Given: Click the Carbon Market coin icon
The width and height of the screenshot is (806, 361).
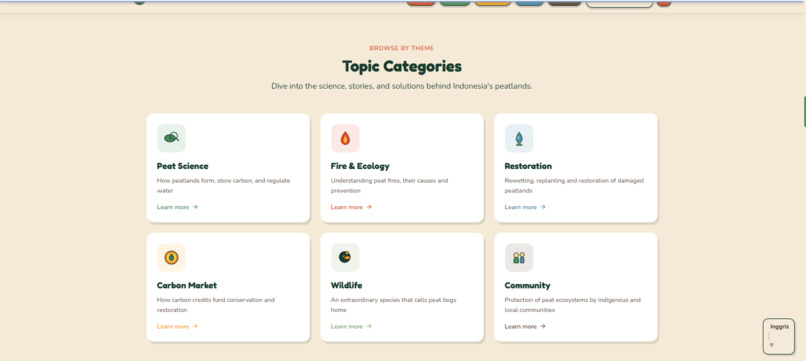Looking at the screenshot, I should [x=171, y=257].
